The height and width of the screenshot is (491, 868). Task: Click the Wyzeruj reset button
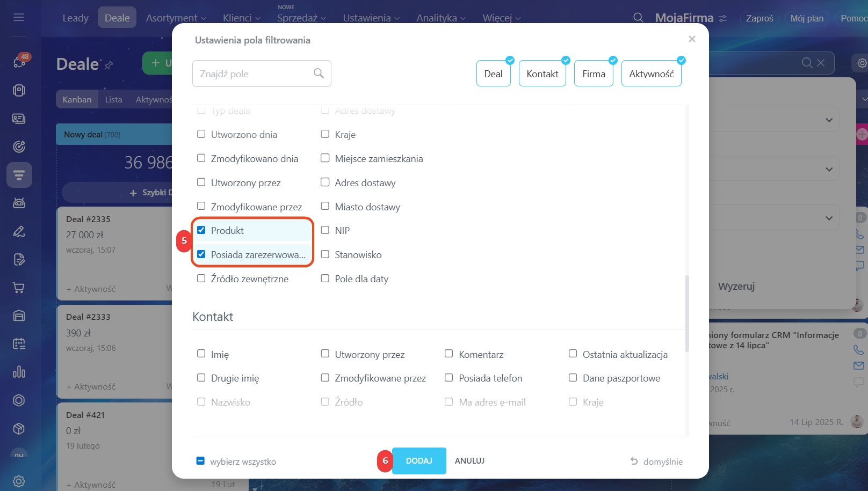(736, 287)
